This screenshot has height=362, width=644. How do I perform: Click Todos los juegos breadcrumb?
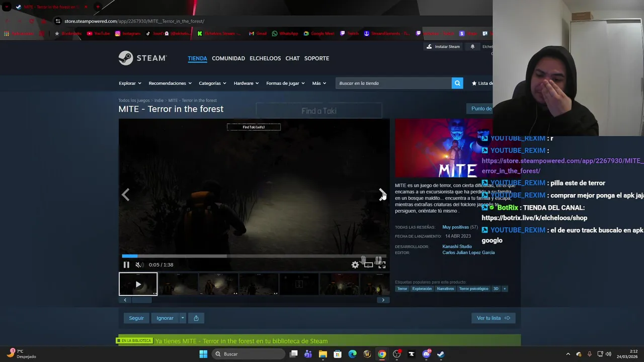point(134,101)
